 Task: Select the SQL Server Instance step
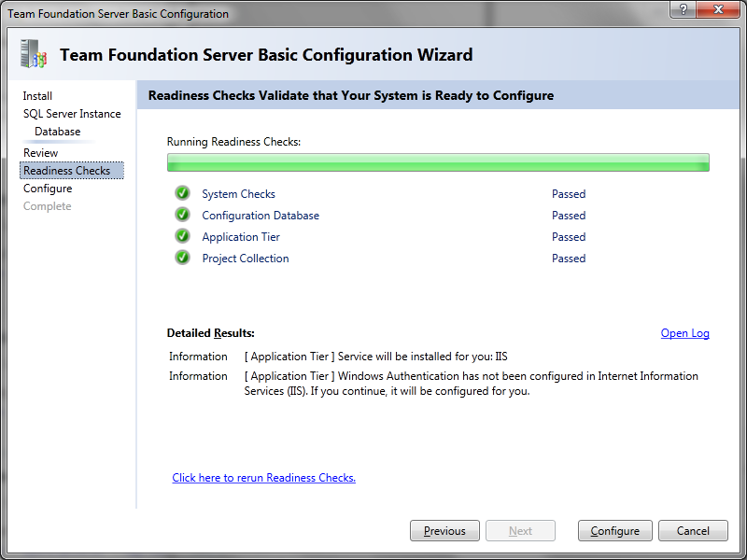tap(72, 114)
